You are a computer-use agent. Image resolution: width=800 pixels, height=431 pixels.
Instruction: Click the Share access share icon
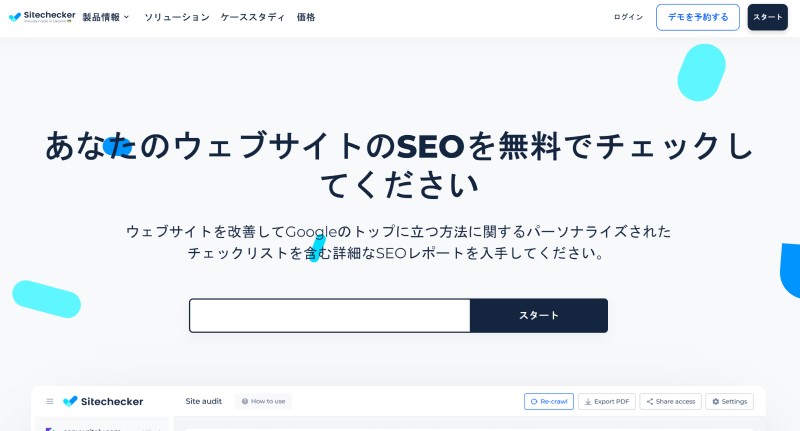click(649, 401)
